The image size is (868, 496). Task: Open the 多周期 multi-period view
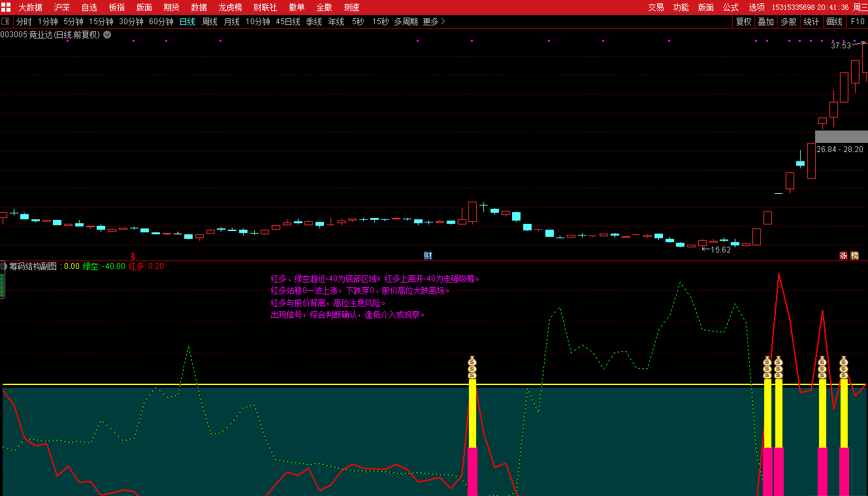(406, 22)
